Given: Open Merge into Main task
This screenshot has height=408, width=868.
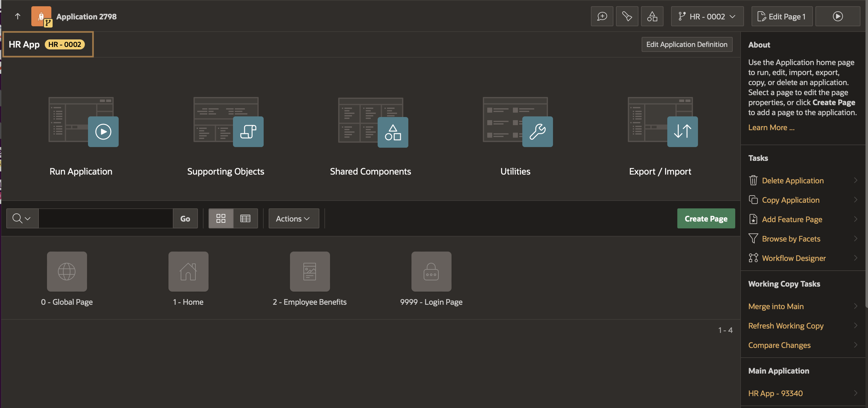Looking at the screenshot, I should click(776, 306).
